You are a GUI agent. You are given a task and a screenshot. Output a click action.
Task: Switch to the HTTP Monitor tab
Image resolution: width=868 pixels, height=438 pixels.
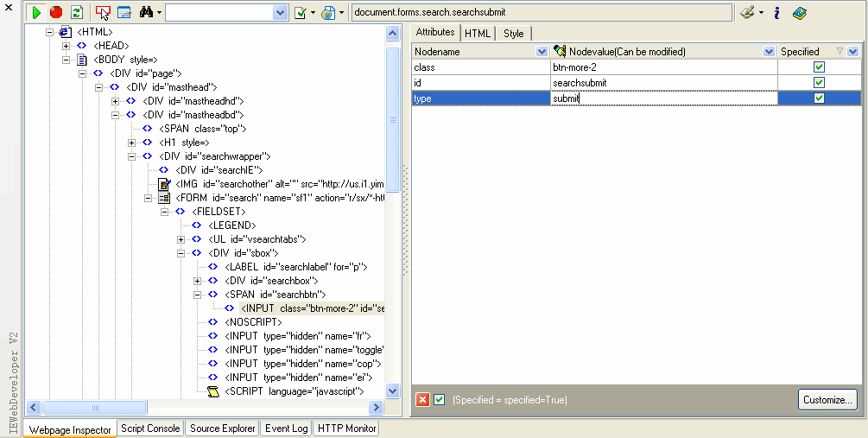coord(346,428)
